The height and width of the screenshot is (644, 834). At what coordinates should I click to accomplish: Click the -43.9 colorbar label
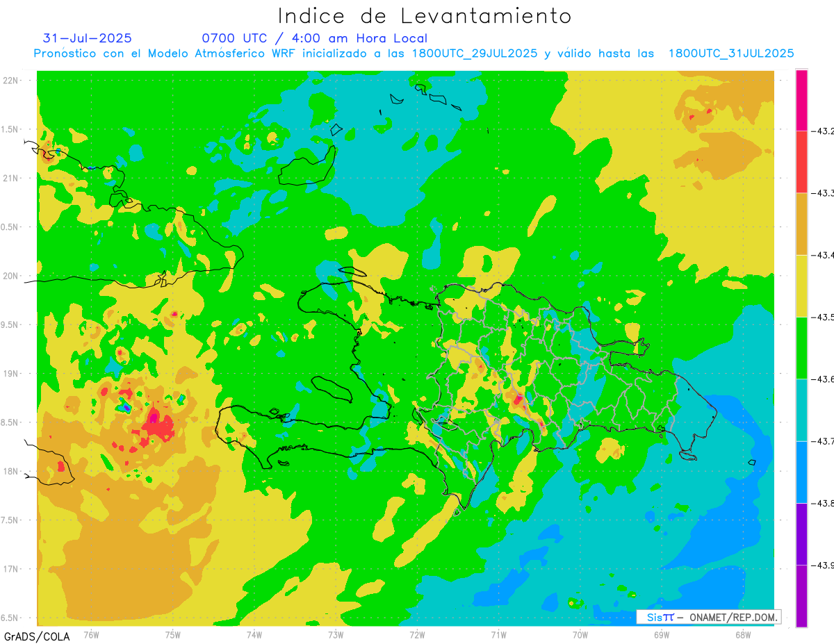(824, 565)
